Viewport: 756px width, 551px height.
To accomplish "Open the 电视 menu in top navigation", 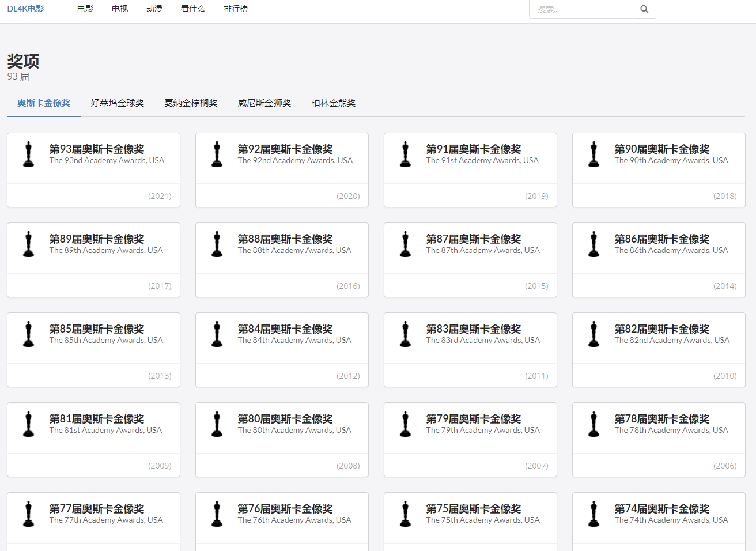I will [x=120, y=9].
